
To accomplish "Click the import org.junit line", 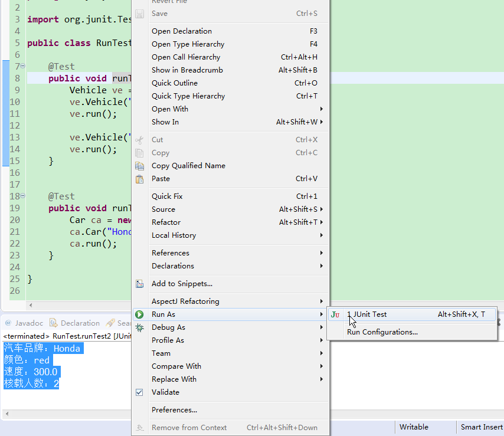I will pyautogui.click(x=79, y=19).
